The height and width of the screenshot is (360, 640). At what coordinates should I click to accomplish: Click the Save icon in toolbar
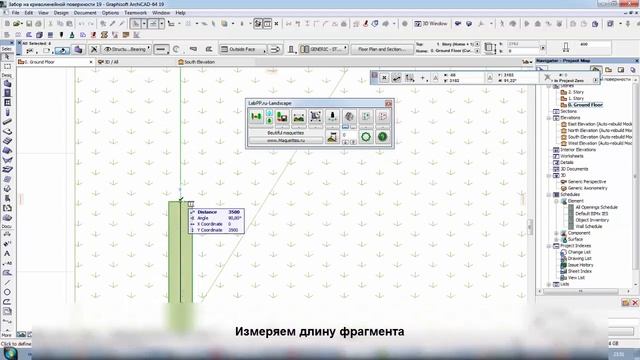tap(29, 24)
